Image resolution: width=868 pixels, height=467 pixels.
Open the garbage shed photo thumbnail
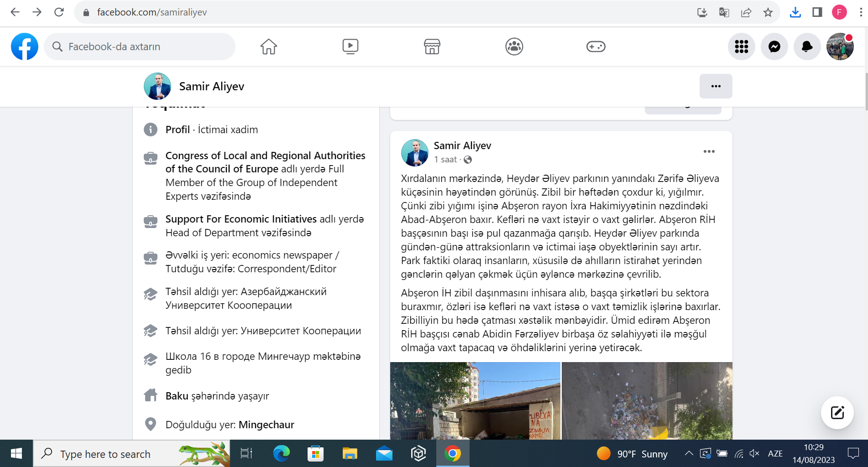pos(475,400)
